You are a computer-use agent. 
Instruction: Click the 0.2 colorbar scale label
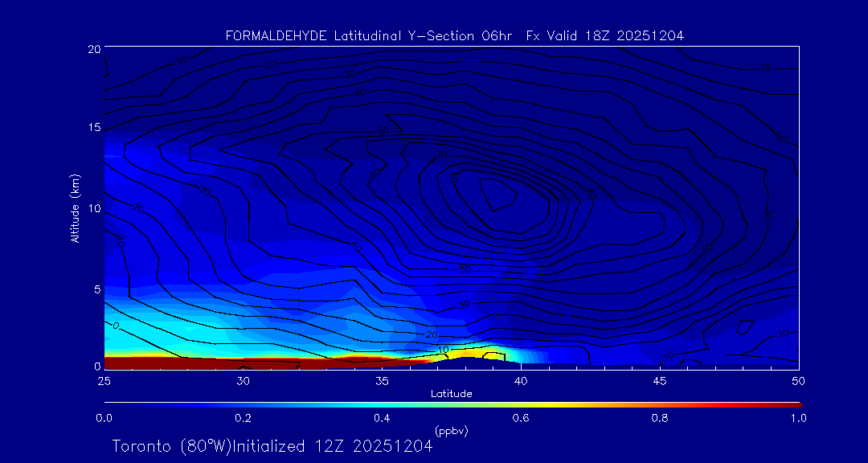click(x=243, y=418)
